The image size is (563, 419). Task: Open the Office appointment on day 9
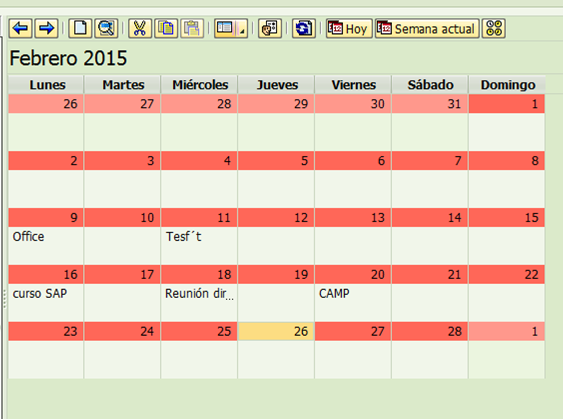click(x=28, y=237)
